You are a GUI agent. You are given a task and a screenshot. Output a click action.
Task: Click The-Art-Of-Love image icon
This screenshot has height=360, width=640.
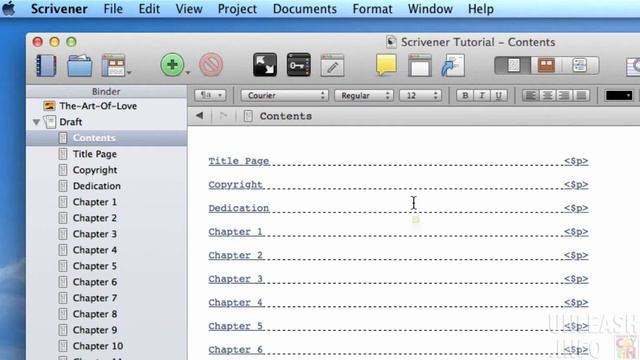tap(49, 106)
